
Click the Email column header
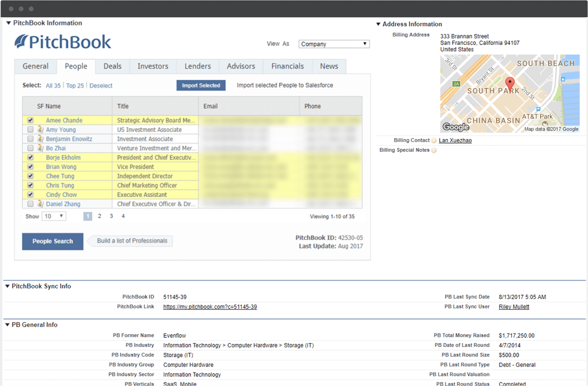click(x=249, y=106)
